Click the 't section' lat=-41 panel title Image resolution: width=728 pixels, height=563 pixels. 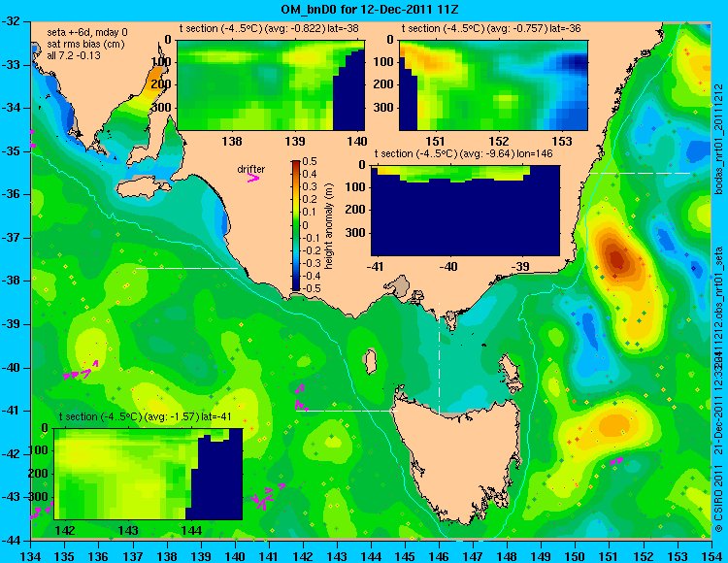point(146,416)
